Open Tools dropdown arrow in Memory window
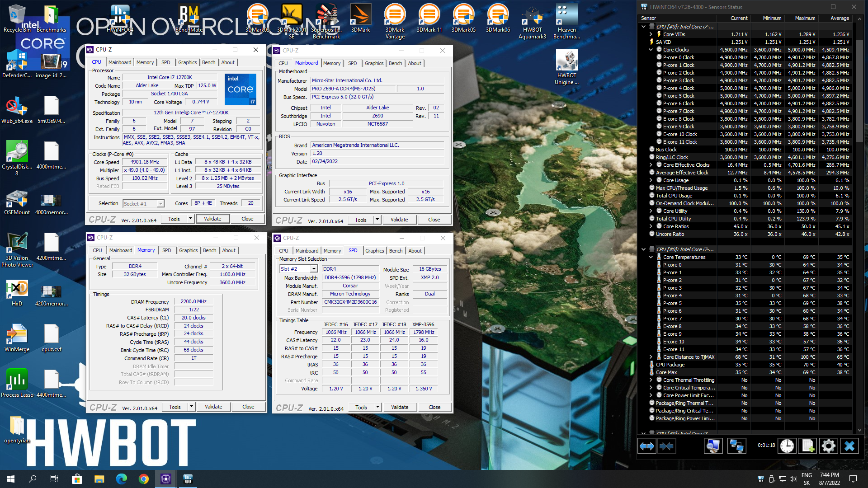 (191, 407)
